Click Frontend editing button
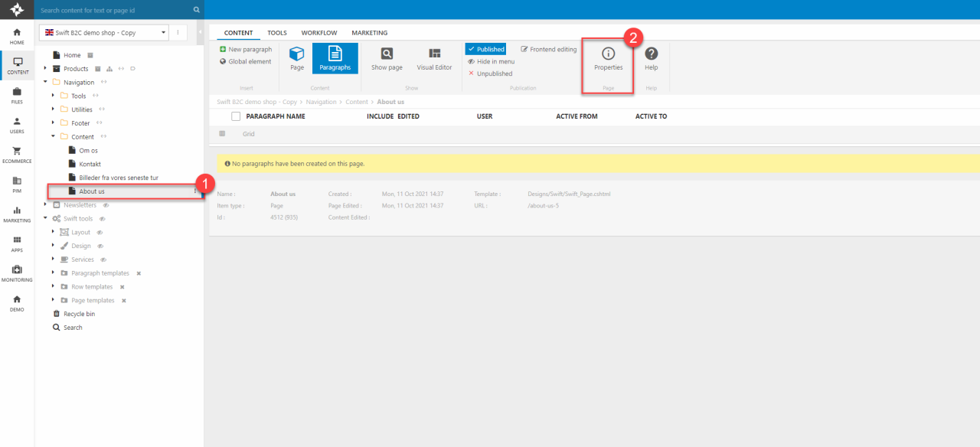 (549, 49)
